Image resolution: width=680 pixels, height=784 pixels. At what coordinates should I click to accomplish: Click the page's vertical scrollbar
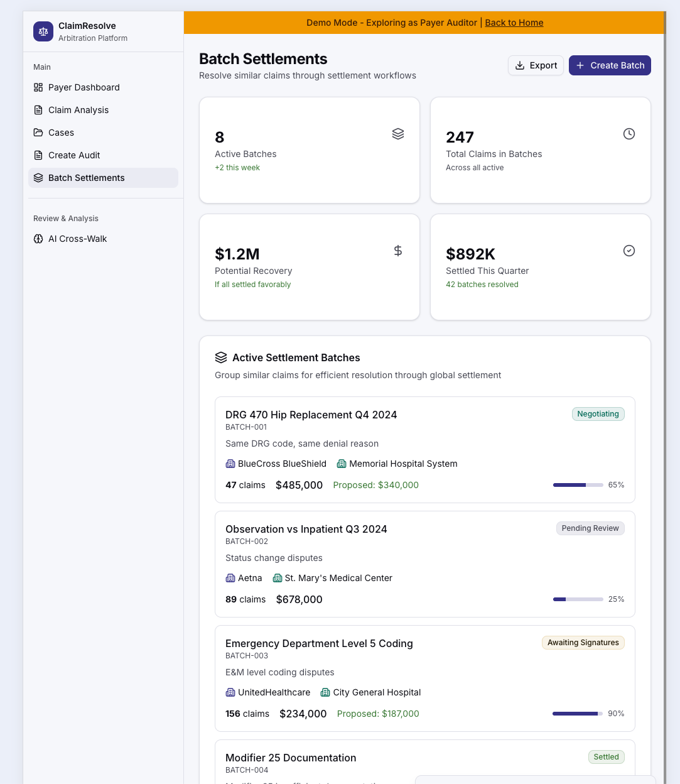(666, 397)
